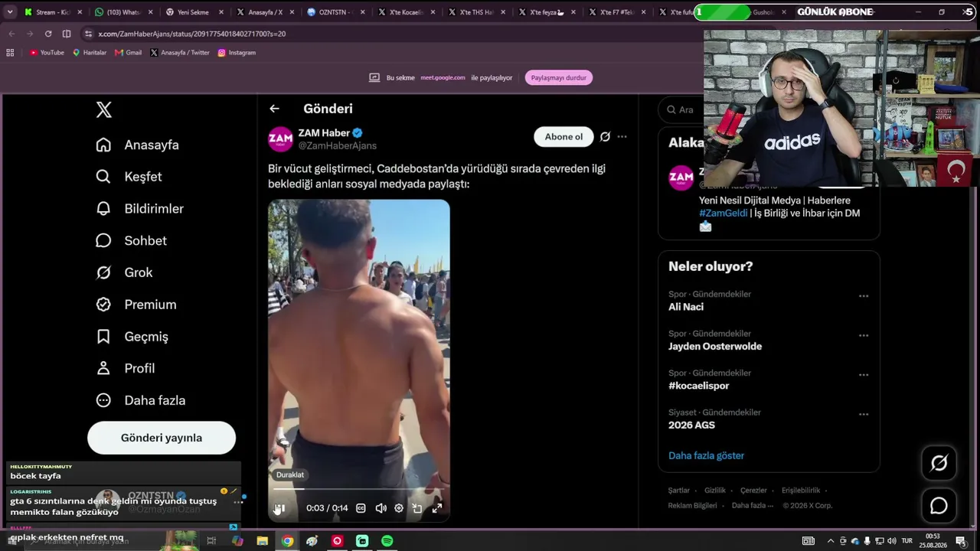Open floating chat bubble button

pyautogui.click(x=939, y=506)
